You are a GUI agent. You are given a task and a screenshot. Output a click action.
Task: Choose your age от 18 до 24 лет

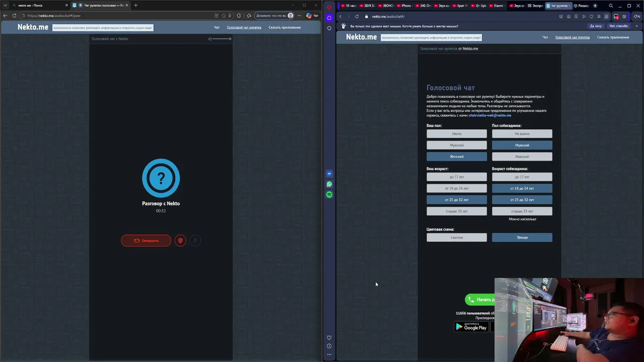click(456, 188)
